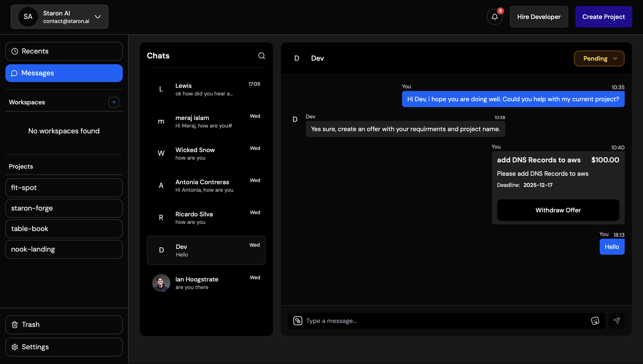Screen dimensions: 643x364
Task: Select the Messages sidebar icon
Action: (14, 73)
